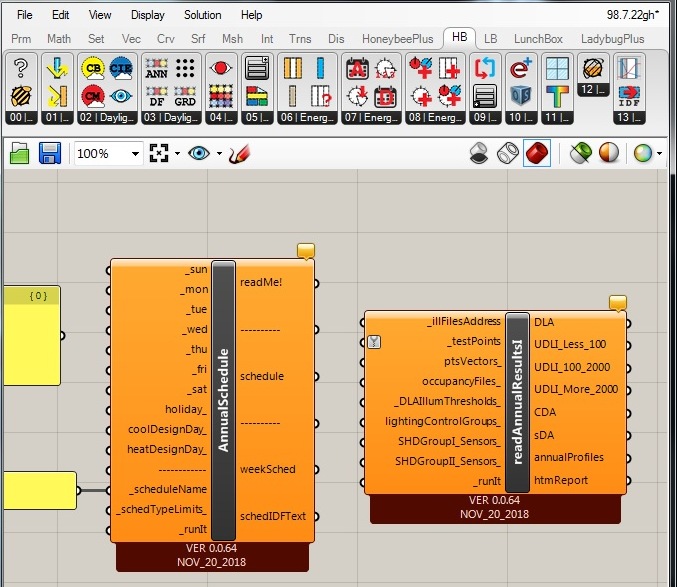Image resolution: width=677 pixels, height=587 pixels.
Task: Enable wireframe preview mode
Action: pos(508,153)
